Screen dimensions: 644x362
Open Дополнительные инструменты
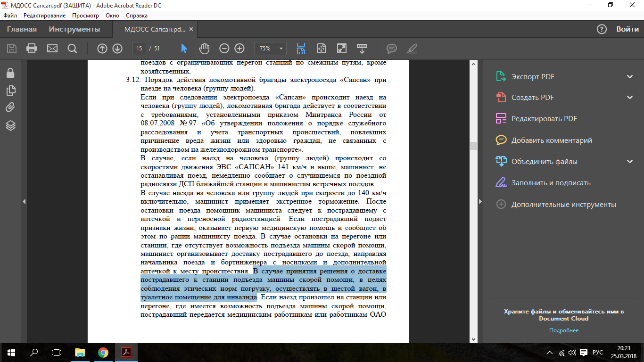pos(564,205)
